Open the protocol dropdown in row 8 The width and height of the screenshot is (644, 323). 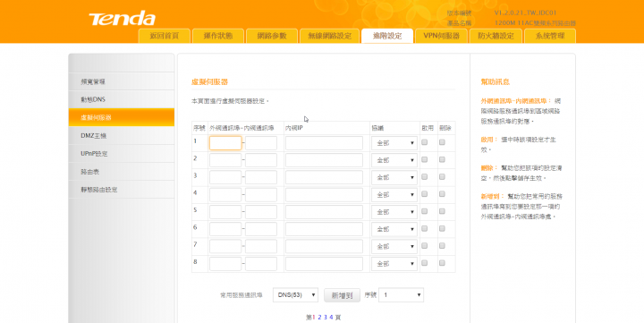[394, 264]
